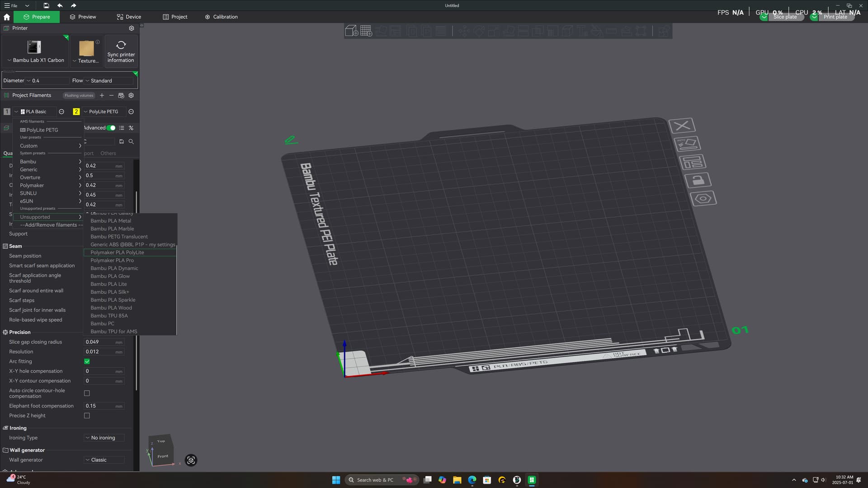
Task: Choose Bambu PETG Translucent from list
Action: pos(130,237)
